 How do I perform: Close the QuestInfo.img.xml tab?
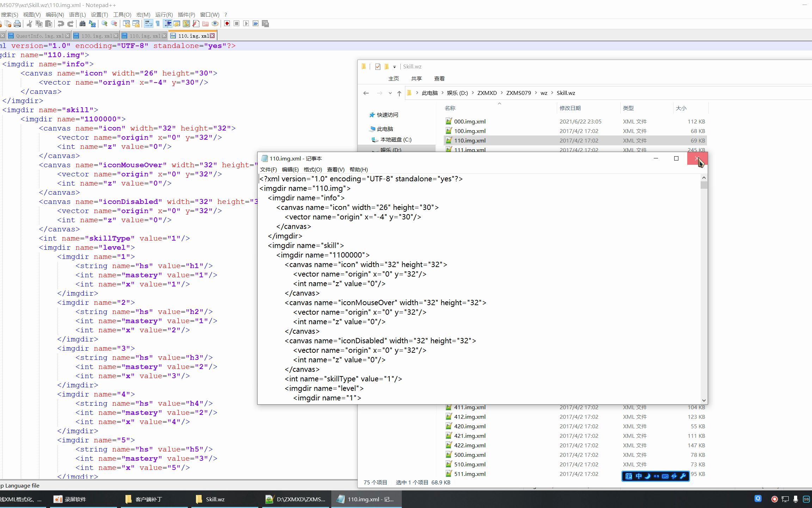coord(68,36)
